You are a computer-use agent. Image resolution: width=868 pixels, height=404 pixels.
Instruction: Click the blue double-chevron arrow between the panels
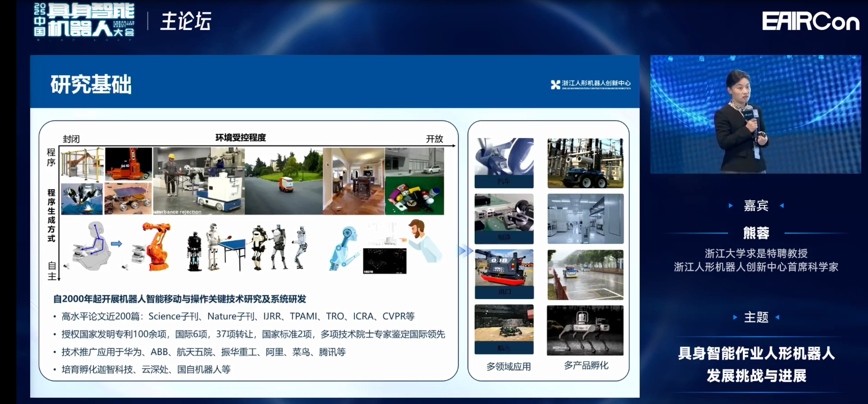tap(464, 251)
